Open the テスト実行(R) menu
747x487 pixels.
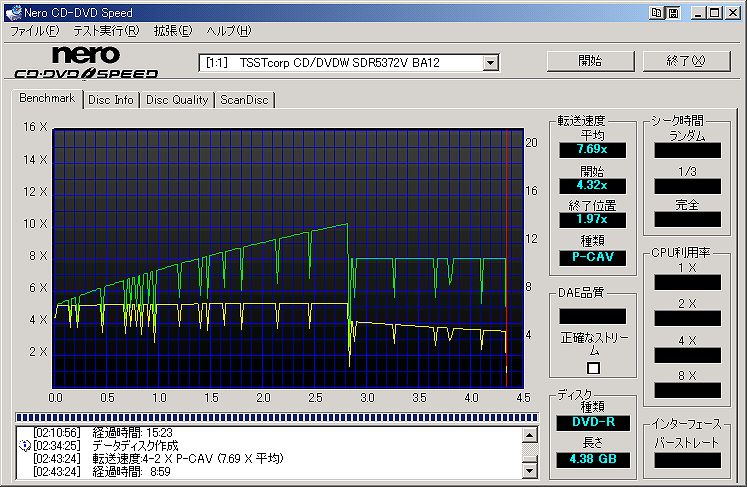pyautogui.click(x=106, y=31)
